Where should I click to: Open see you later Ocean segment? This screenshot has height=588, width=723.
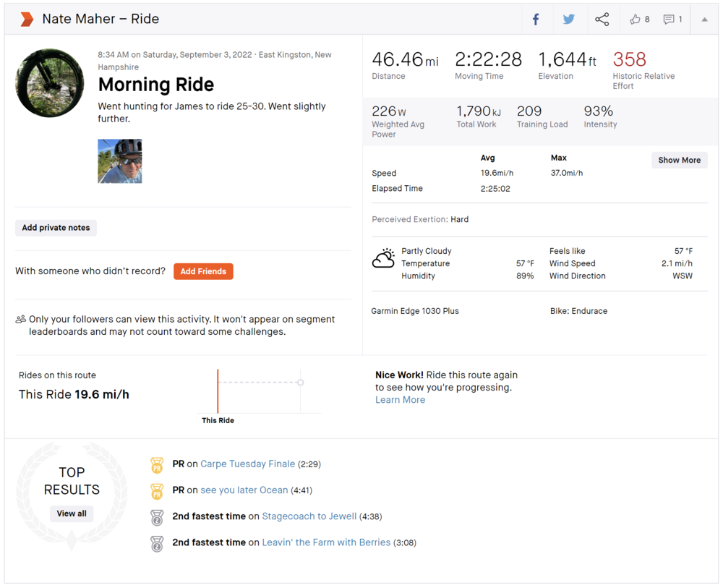[244, 490]
